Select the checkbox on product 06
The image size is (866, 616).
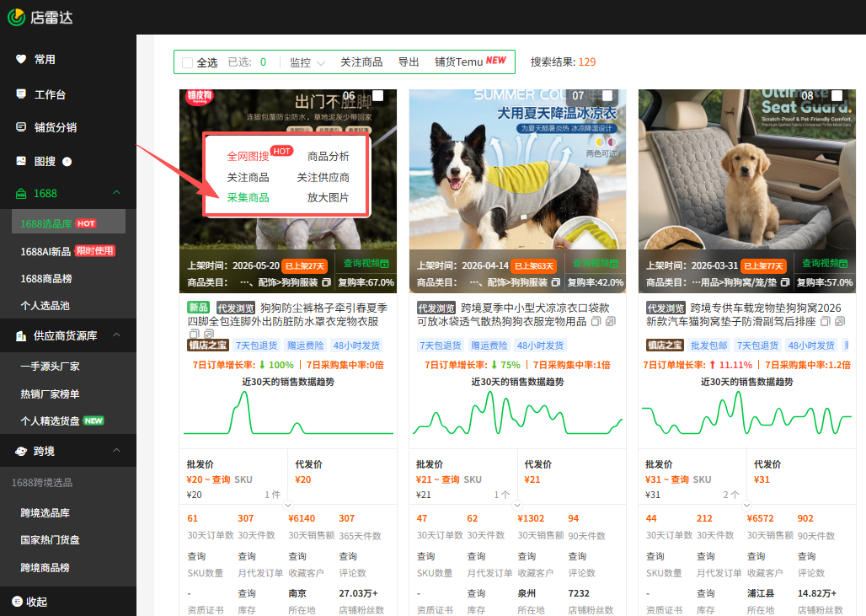(377, 95)
